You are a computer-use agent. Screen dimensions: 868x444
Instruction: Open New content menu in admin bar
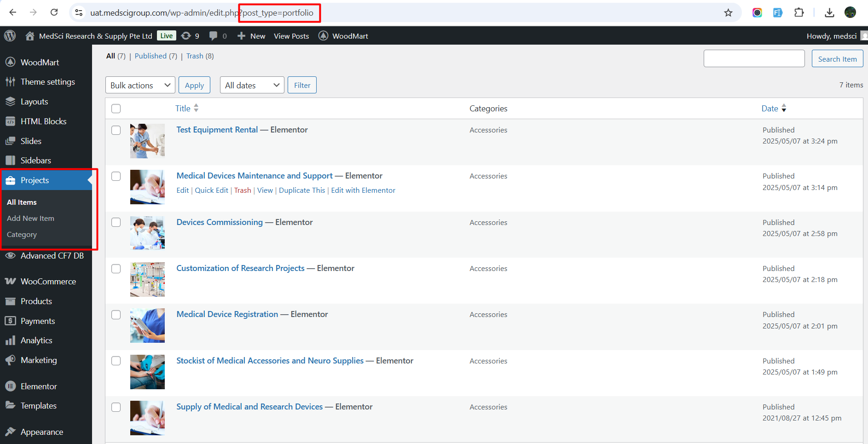pos(251,36)
